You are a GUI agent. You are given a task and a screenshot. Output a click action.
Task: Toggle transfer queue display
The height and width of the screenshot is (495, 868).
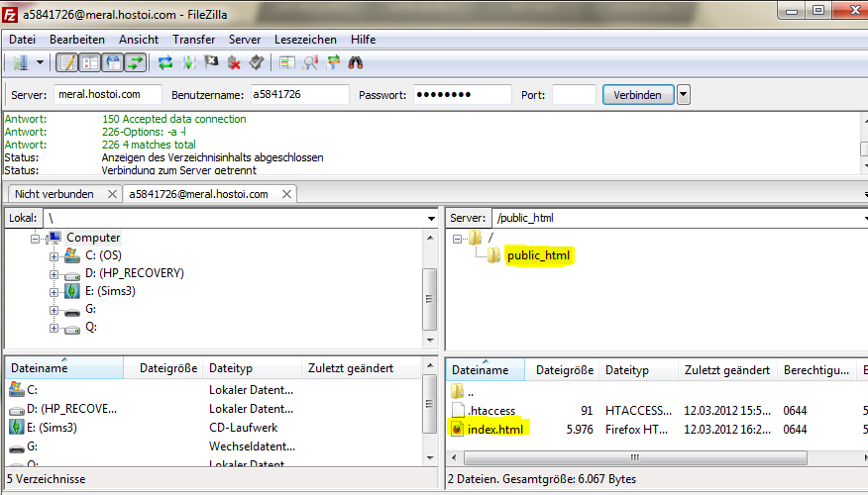pyautogui.click(x=136, y=63)
